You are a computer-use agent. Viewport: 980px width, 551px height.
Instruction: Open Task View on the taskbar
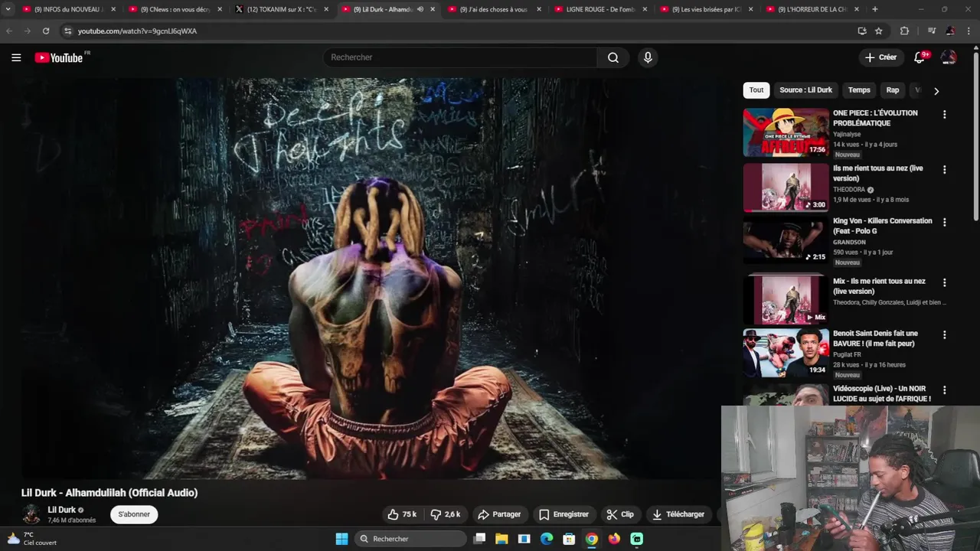click(x=479, y=539)
